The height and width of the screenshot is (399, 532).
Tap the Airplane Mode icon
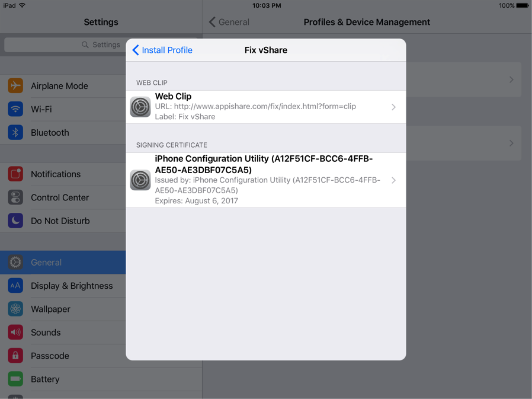click(x=15, y=86)
